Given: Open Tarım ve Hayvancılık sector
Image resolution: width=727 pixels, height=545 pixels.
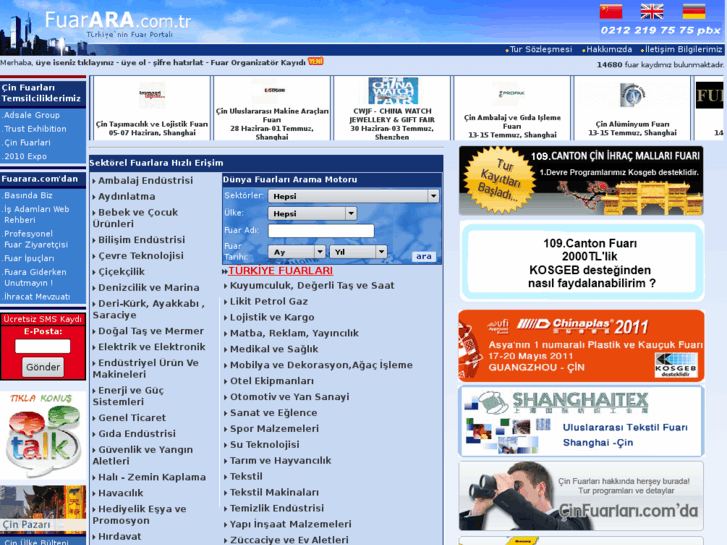Looking at the screenshot, I should point(281,460).
